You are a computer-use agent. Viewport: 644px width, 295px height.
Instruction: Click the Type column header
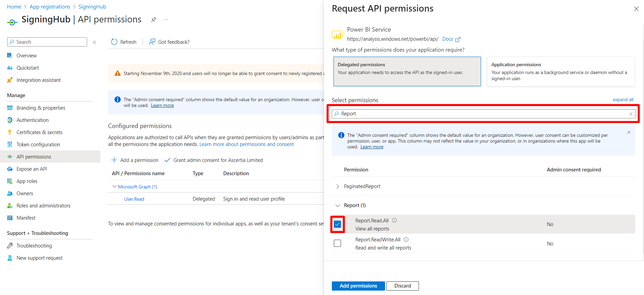tap(198, 173)
